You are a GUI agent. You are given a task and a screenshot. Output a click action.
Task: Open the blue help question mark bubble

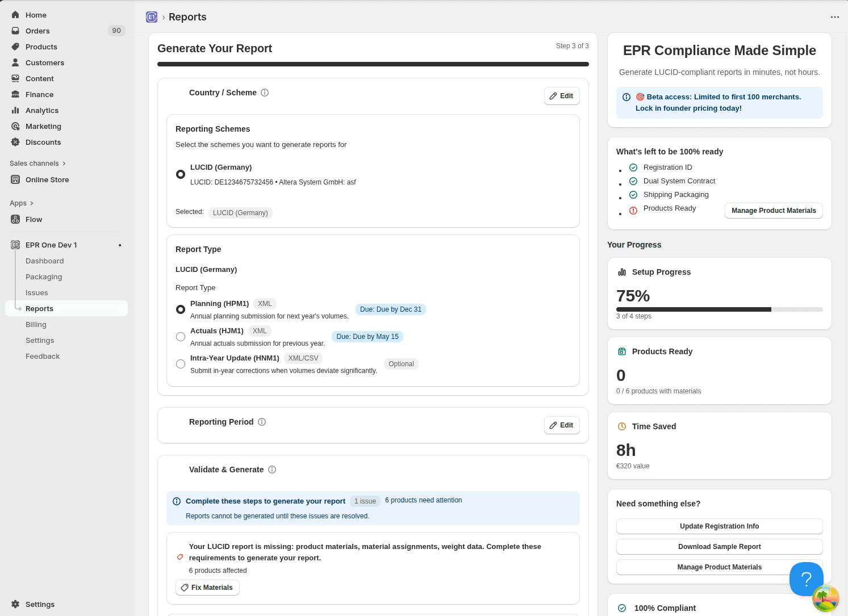(x=806, y=579)
